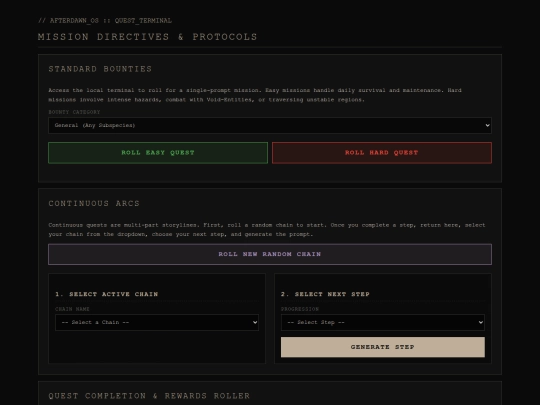
Task: Click the Continuous Arcs heading
Action: point(94,204)
